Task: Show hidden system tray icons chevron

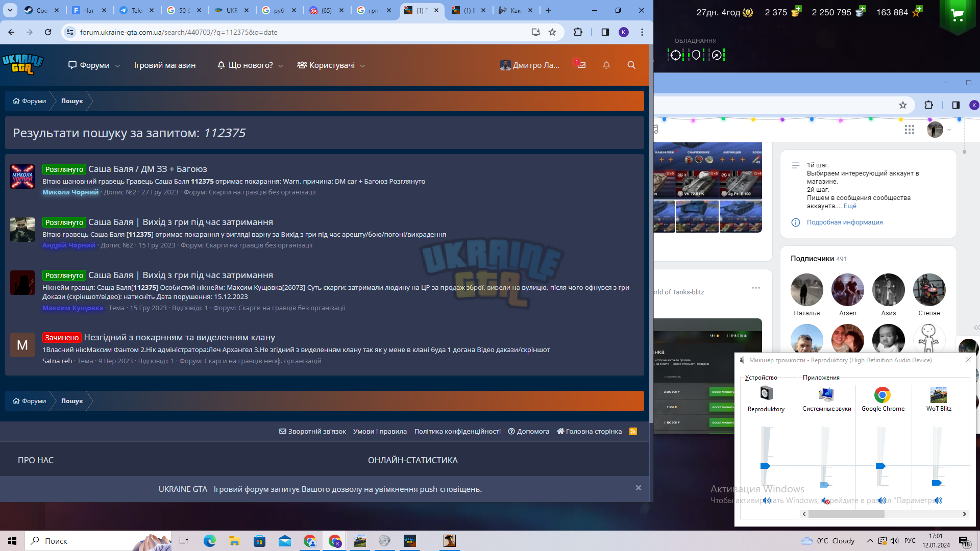Action: pyautogui.click(x=870, y=541)
